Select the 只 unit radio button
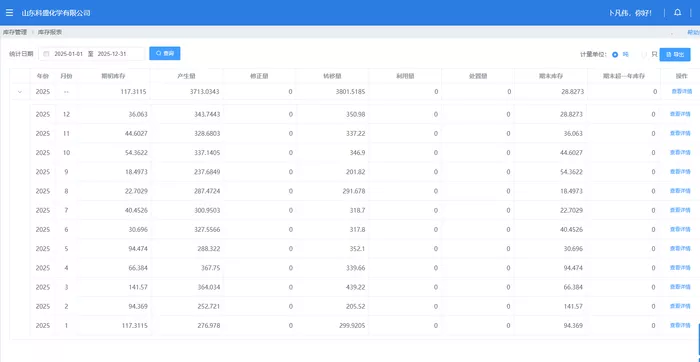This screenshot has width=700, height=362. click(x=644, y=54)
